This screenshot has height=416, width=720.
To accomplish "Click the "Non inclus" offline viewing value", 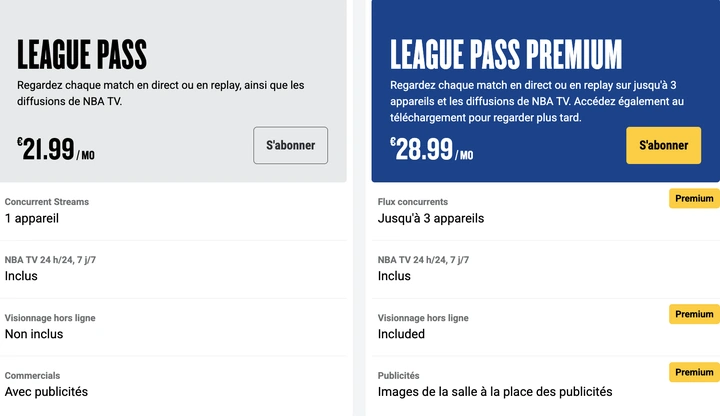I will point(35,334).
